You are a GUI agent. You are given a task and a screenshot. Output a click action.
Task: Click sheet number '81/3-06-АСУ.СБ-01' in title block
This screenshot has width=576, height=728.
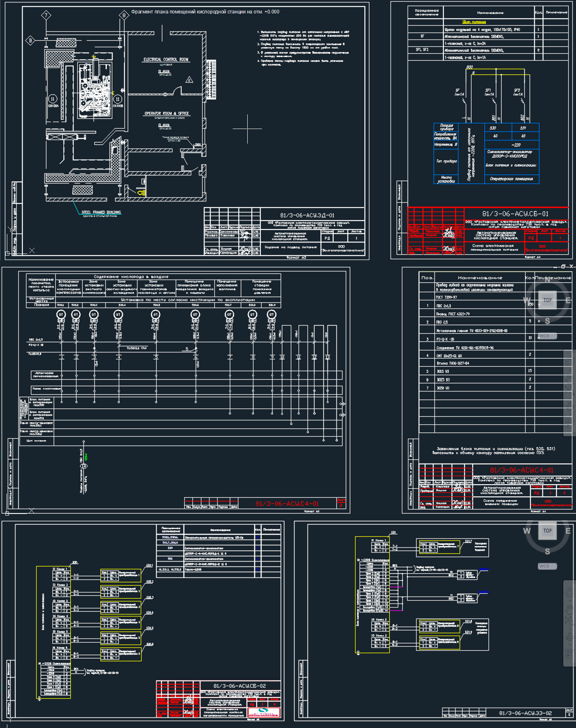pyautogui.click(x=515, y=214)
